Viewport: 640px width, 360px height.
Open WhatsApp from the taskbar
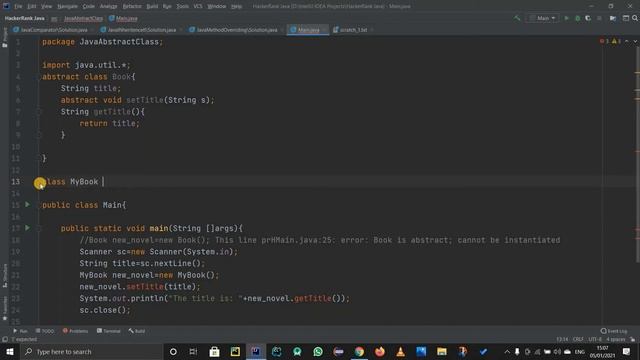coord(318,351)
